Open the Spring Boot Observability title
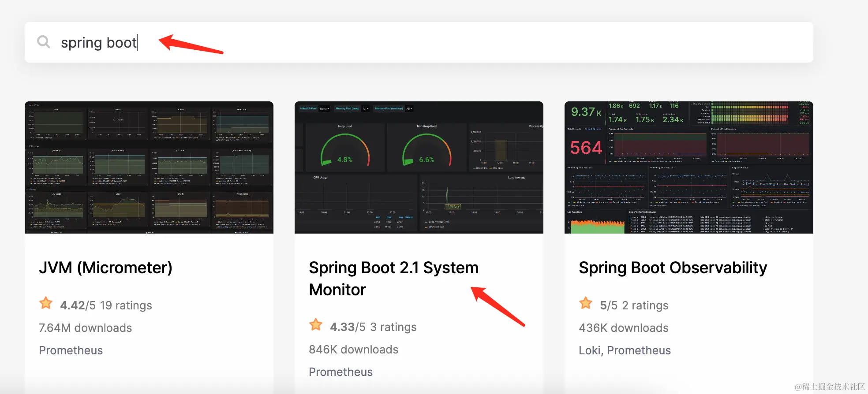This screenshot has width=868, height=394. pos(673,268)
